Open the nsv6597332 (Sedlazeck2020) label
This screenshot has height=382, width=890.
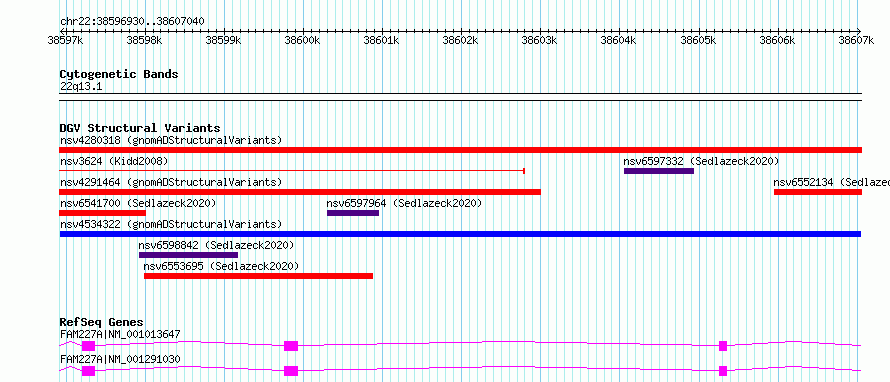point(701,162)
